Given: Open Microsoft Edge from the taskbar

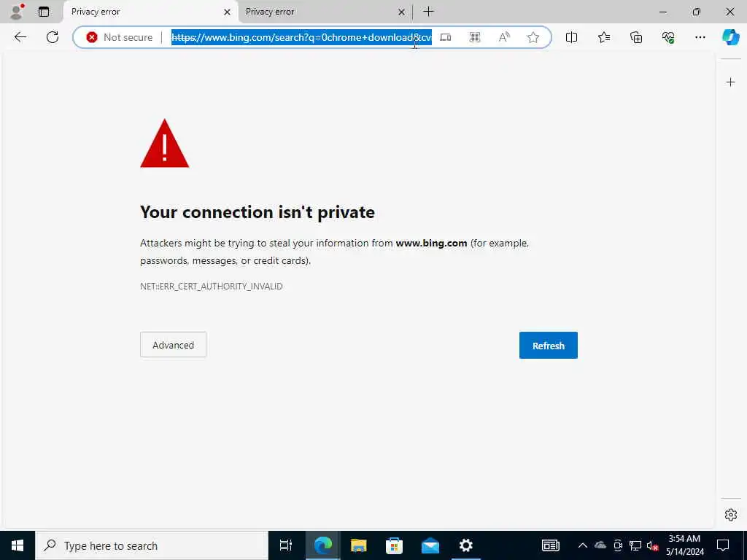Looking at the screenshot, I should coord(322,545).
